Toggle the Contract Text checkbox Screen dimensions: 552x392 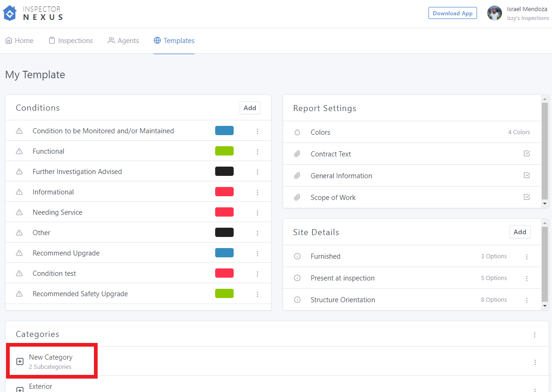point(527,154)
